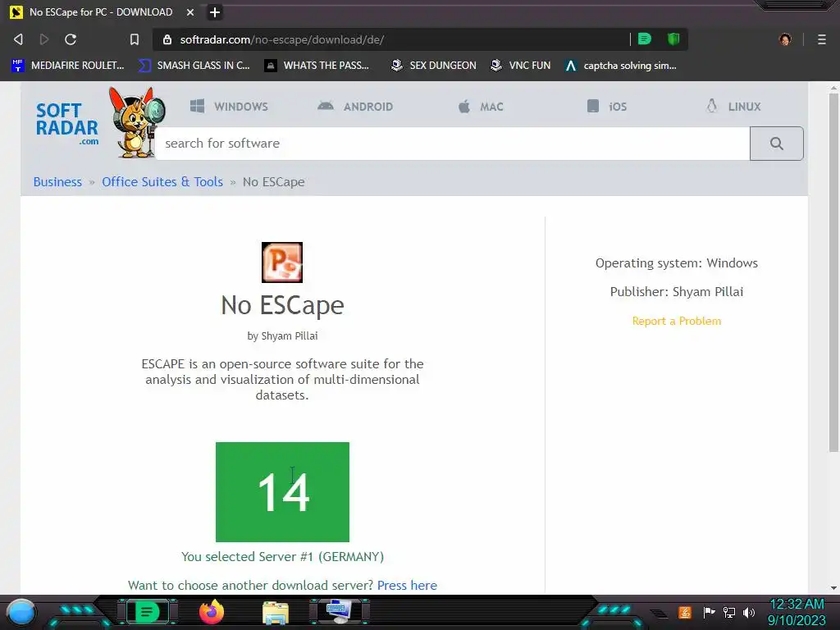The height and width of the screenshot is (630, 840).
Task: Click the magnifier search button
Action: click(776, 144)
